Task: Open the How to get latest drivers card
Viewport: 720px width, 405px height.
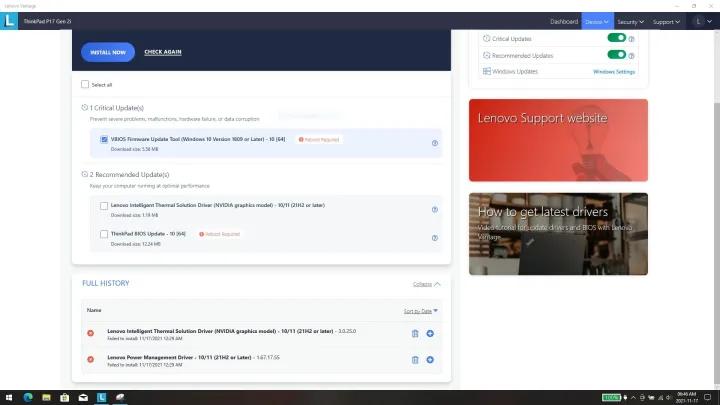Action: click(558, 234)
